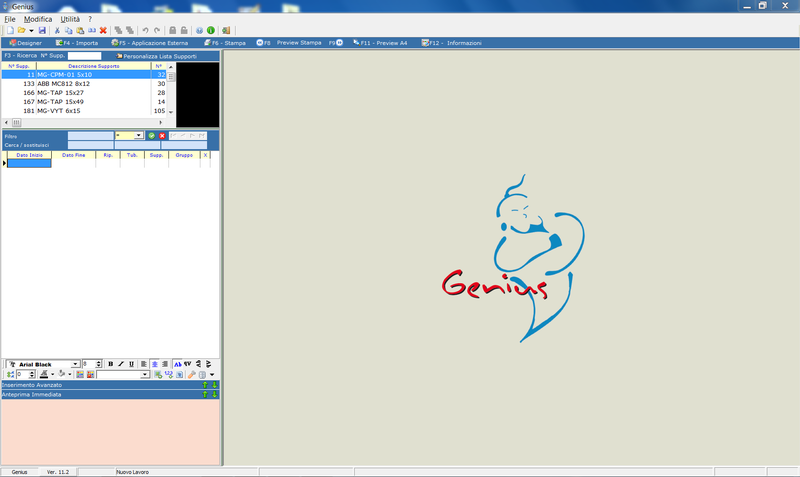Select row MG-CPM-01 5x10

[84, 74]
